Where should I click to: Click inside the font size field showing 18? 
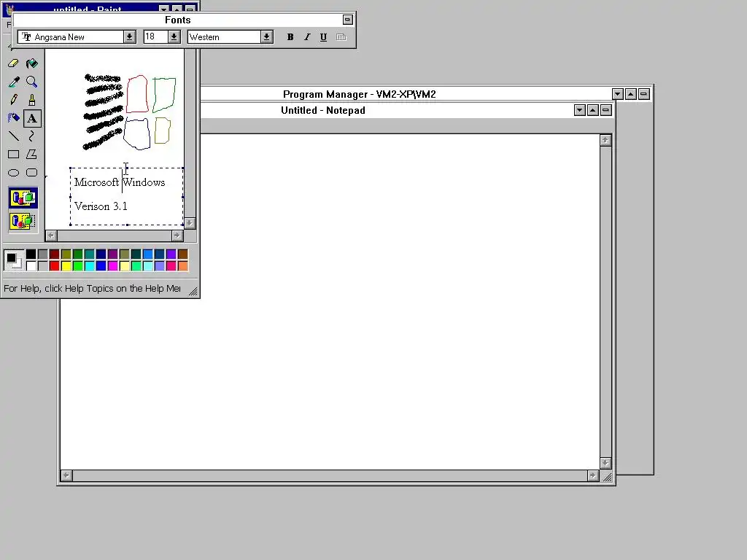156,37
